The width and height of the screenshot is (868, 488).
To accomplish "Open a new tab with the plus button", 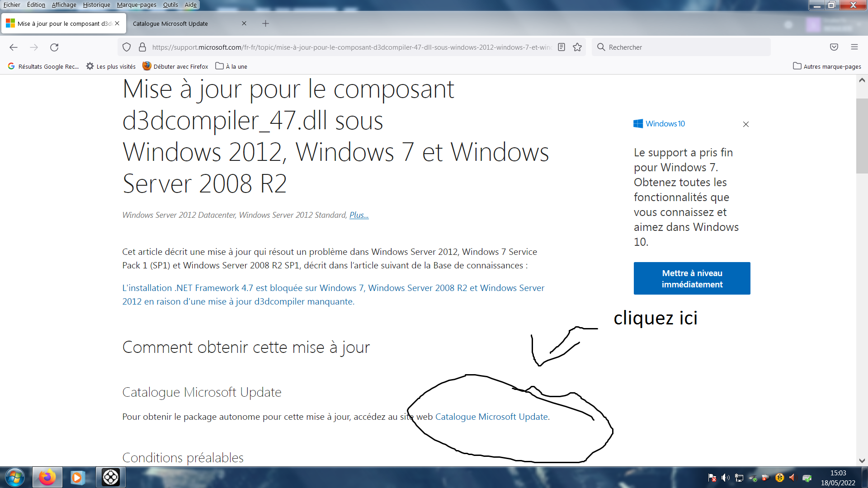I will coord(266,23).
